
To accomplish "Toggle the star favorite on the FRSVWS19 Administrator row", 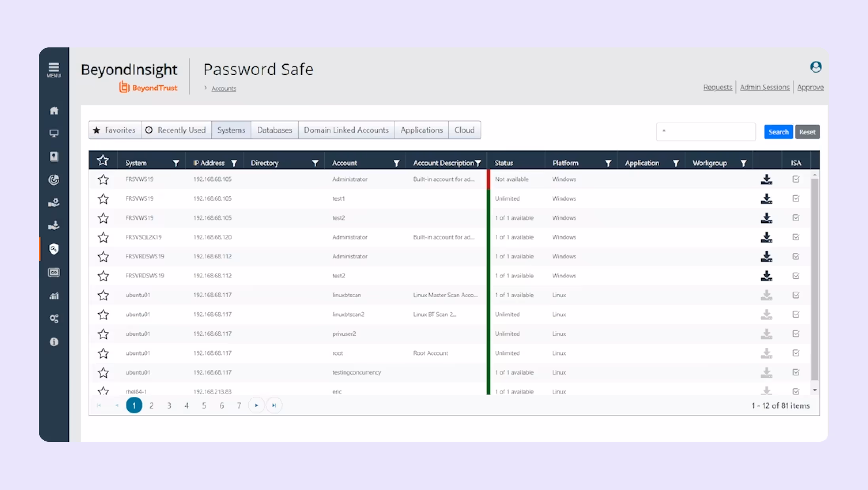I will click(103, 179).
